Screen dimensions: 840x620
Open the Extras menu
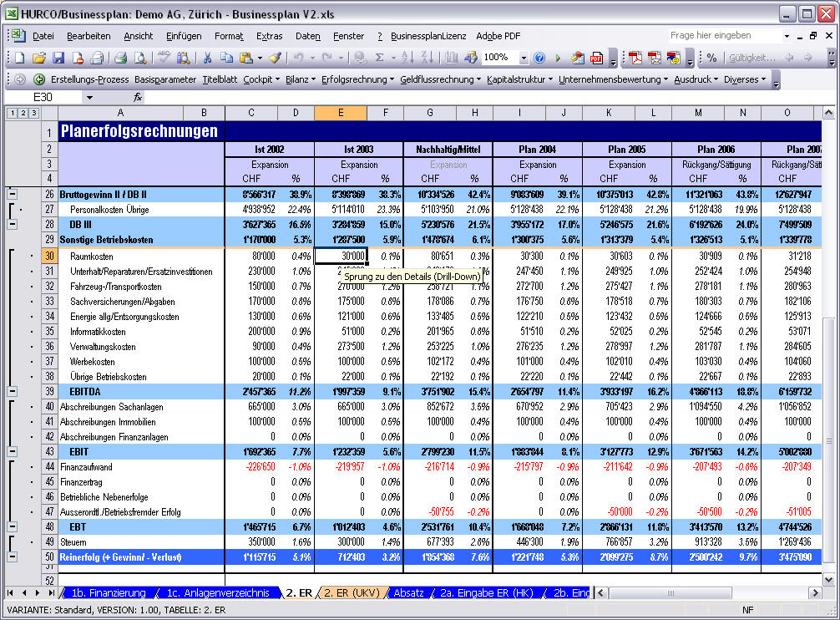point(269,37)
